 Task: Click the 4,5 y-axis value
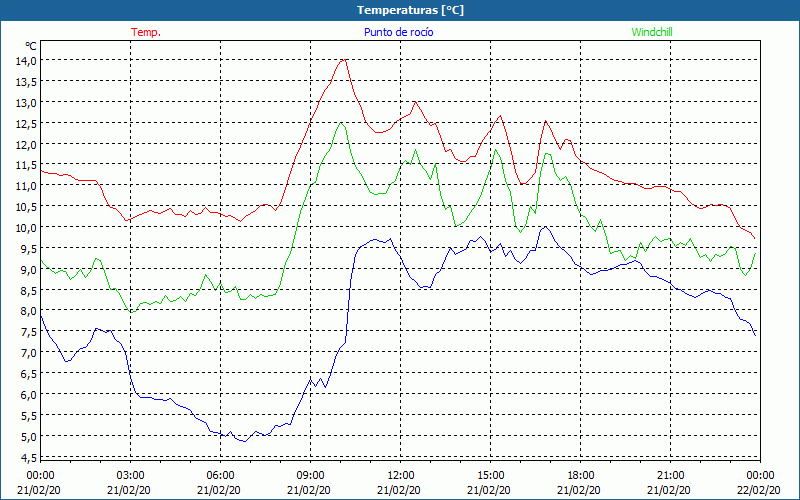pos(29,457)
